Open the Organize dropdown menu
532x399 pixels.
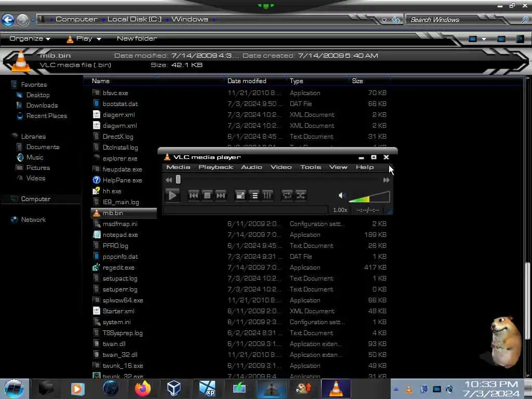click(x=30, y=38)
